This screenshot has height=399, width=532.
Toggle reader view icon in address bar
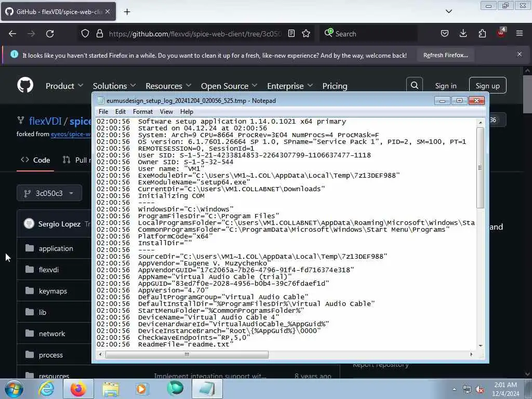(291, 34)
